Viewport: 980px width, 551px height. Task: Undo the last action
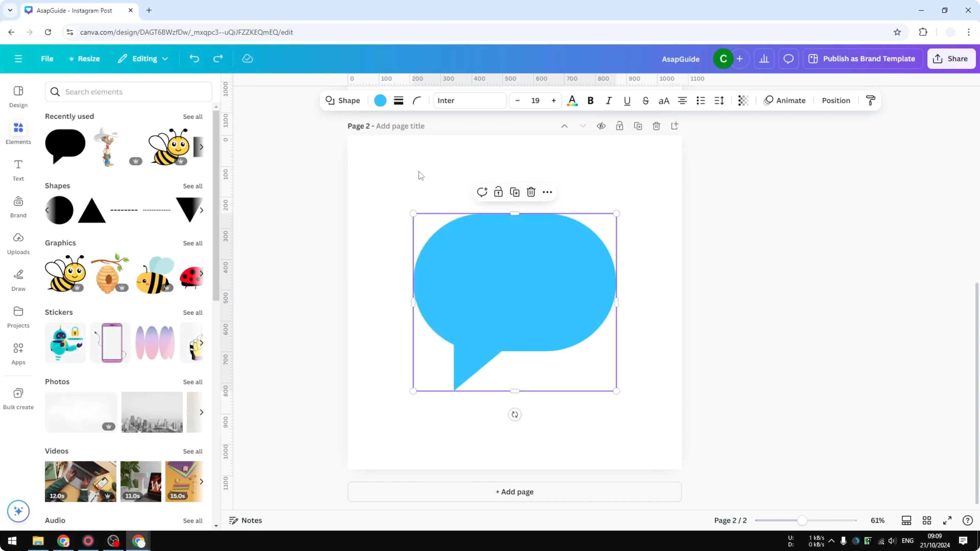194,58
